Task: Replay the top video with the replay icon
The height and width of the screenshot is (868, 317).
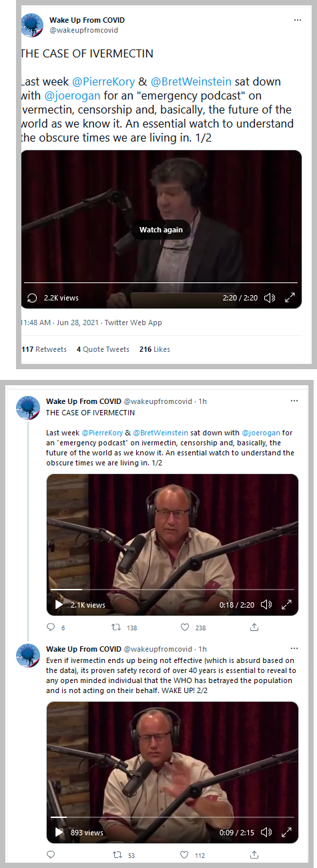Action: (31, 298)
